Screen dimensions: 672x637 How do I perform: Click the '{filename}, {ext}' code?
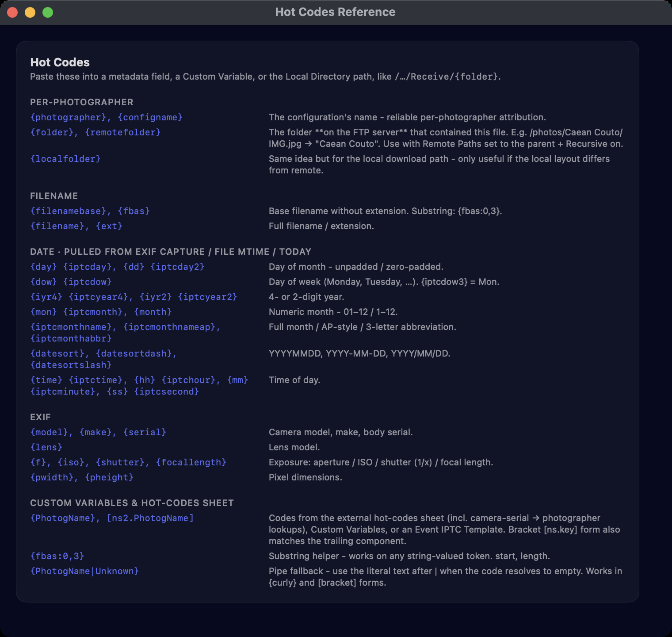click(x=76, y=226)
